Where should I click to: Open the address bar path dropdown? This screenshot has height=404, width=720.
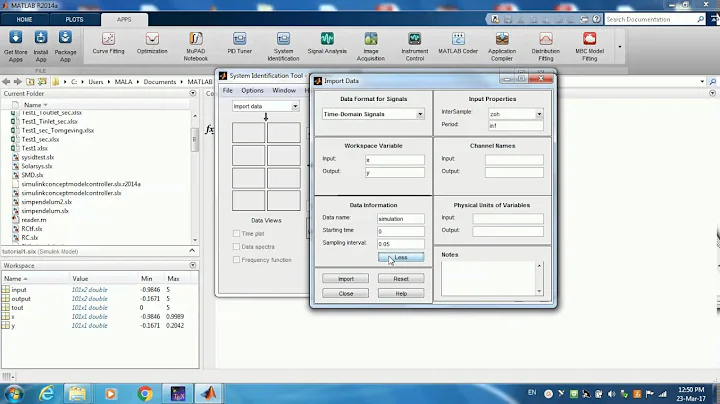click(x=702, y=82)
